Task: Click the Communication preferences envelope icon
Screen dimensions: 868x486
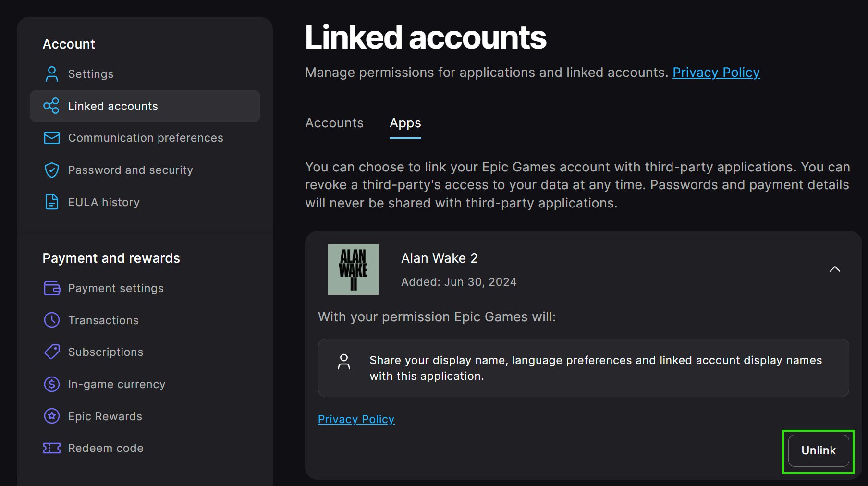Action: point(52,138)
